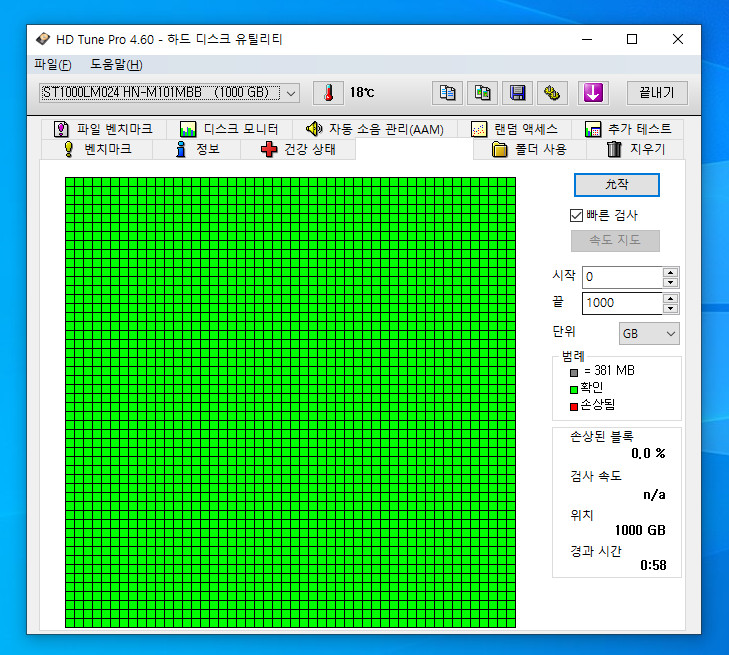Open options via the wrench toolbar icon
Screen dimensions: 729x655
[x=552, y=93]
